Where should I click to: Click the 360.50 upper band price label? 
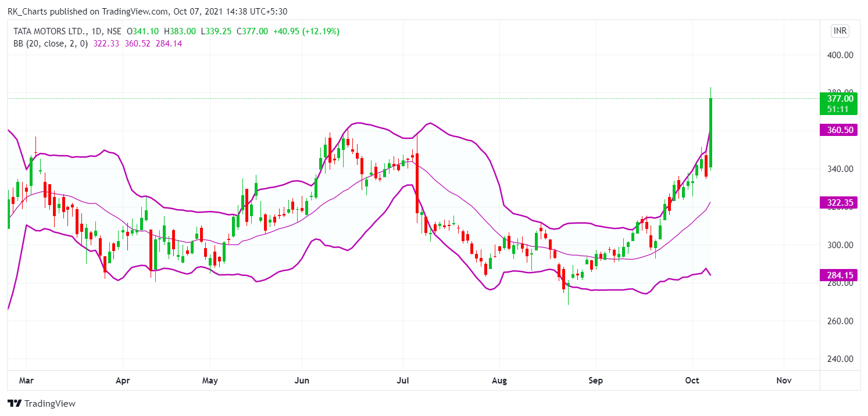point(838,130)
